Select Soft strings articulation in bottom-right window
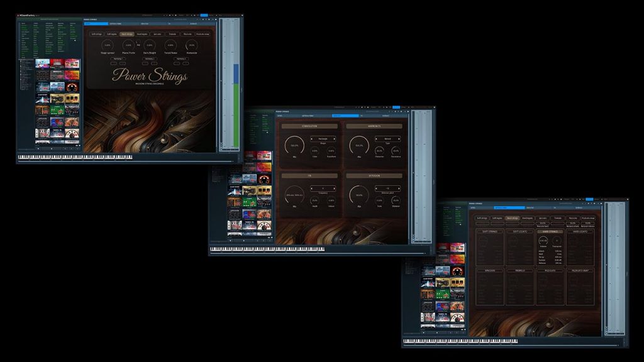Screen dimensions: 644x362 click(x=482, y=218)
